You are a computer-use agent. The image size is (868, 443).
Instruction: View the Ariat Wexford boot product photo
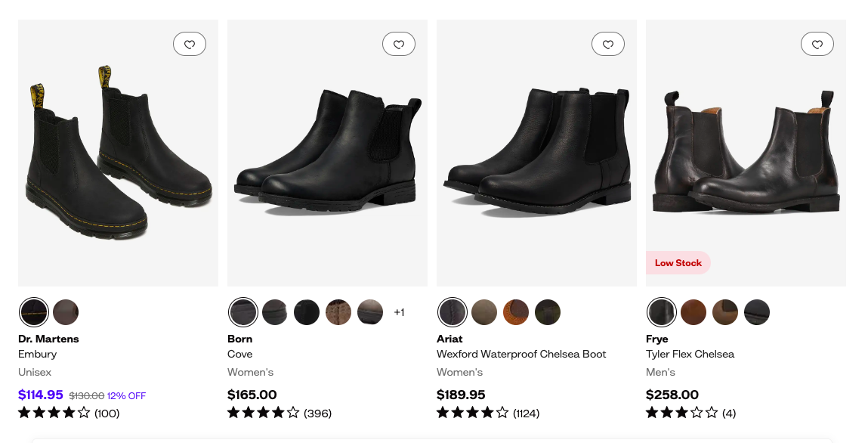pos(536,159)
